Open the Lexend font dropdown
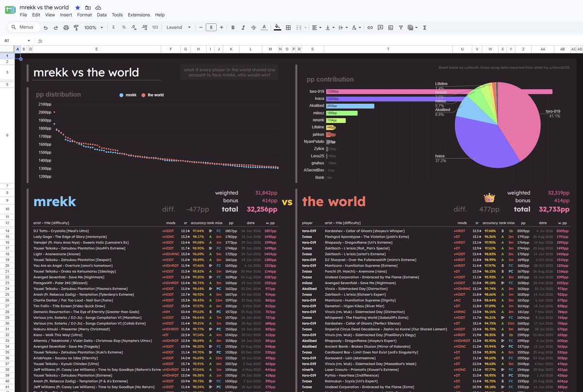The image size is (583, 392). [x=180, y=28]
